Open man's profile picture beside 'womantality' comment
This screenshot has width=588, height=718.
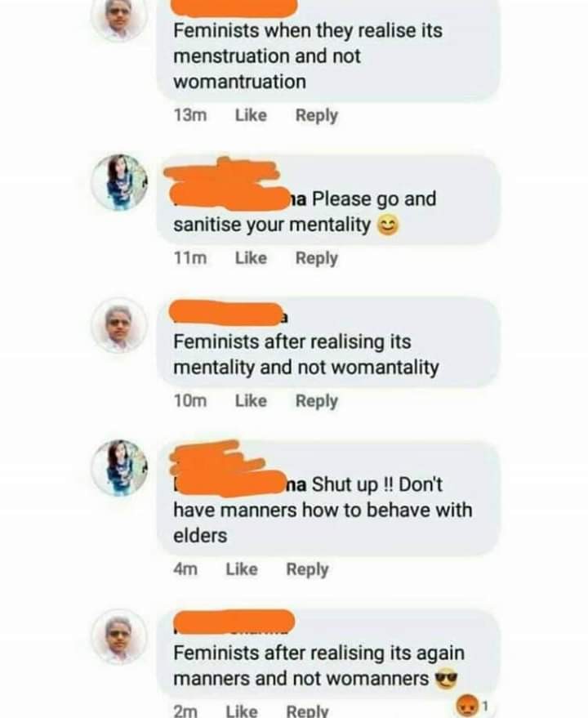coord(119,324)
